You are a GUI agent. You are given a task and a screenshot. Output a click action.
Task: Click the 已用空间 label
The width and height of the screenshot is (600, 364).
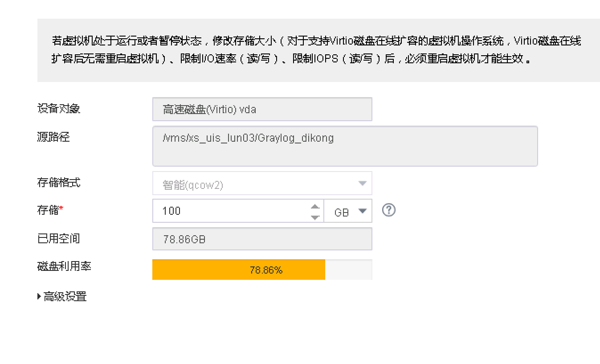click(58, 239)
